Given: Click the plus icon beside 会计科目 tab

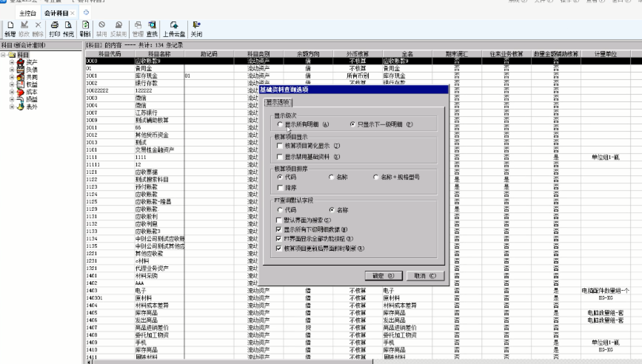Looking at the screenshot, I should click(x=86, y=13).
